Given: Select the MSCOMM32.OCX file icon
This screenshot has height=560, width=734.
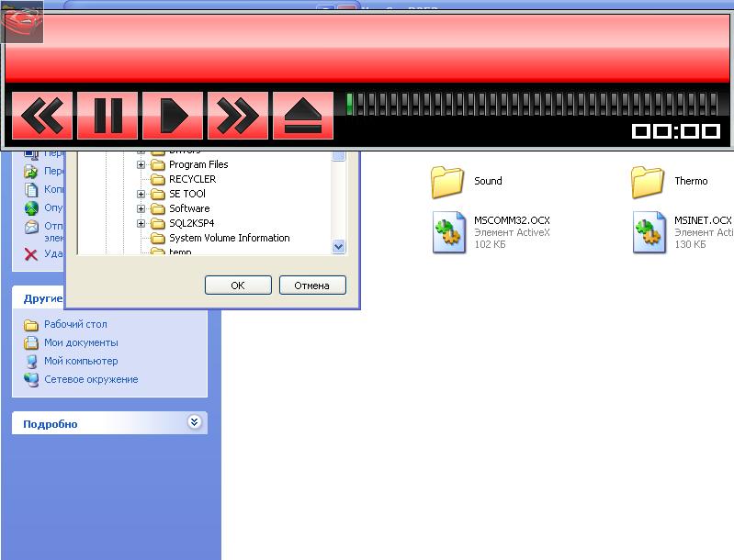Looking at the screenshot, I should (449, 232).
